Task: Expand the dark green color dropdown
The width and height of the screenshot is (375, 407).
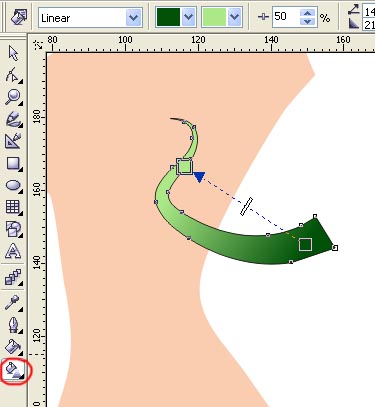Action: pos(189,17)
